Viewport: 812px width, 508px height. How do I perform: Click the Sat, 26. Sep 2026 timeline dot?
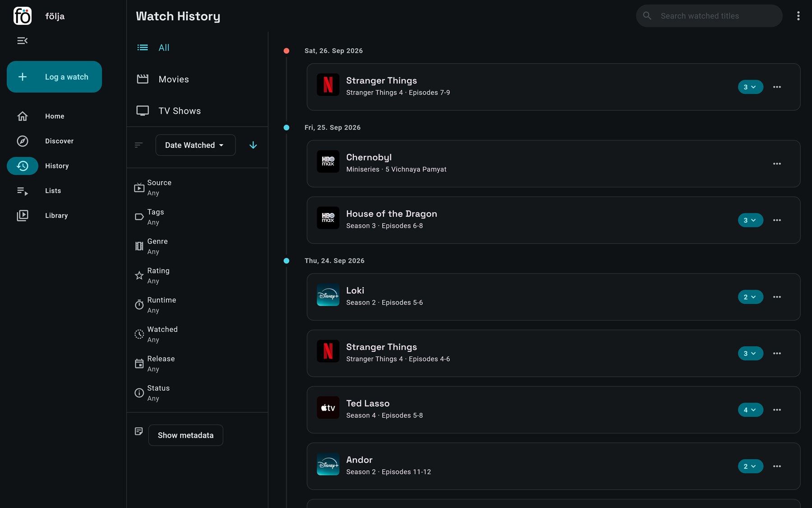[286, 51]
